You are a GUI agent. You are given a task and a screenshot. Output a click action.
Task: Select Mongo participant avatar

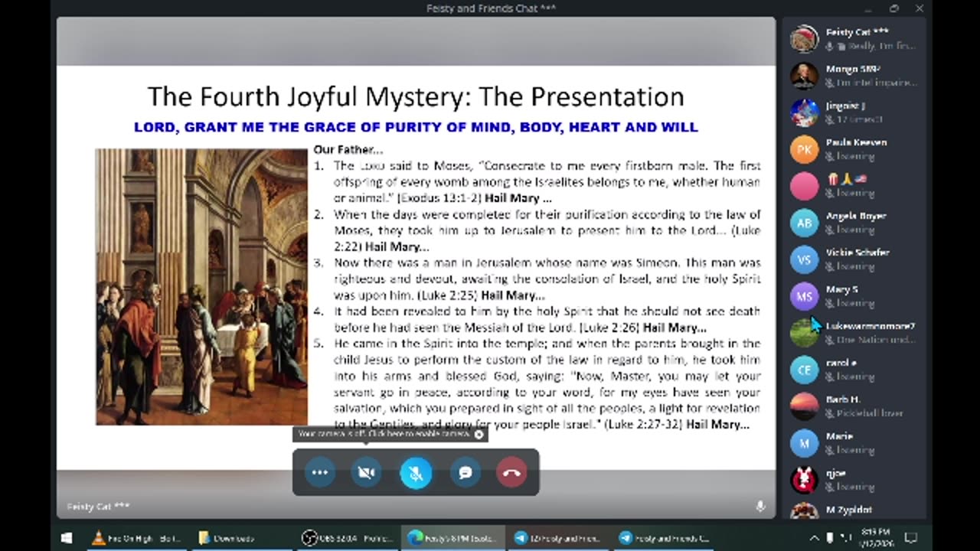tap(804, 76)
